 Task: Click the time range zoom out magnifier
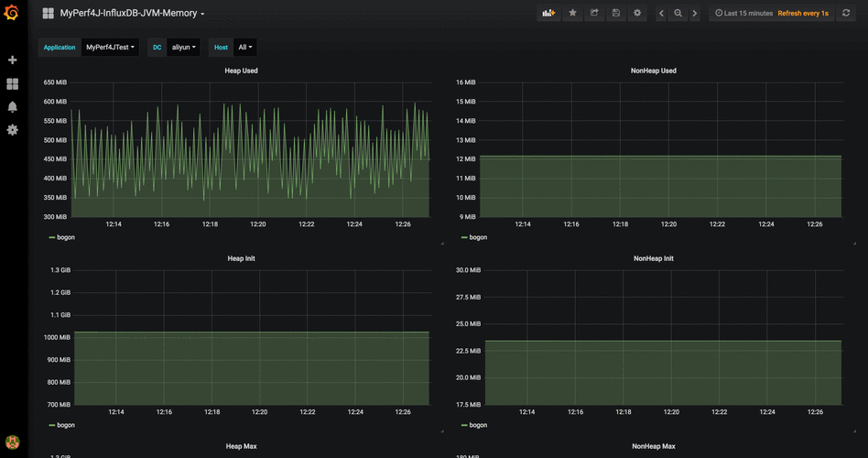[678, 14]
